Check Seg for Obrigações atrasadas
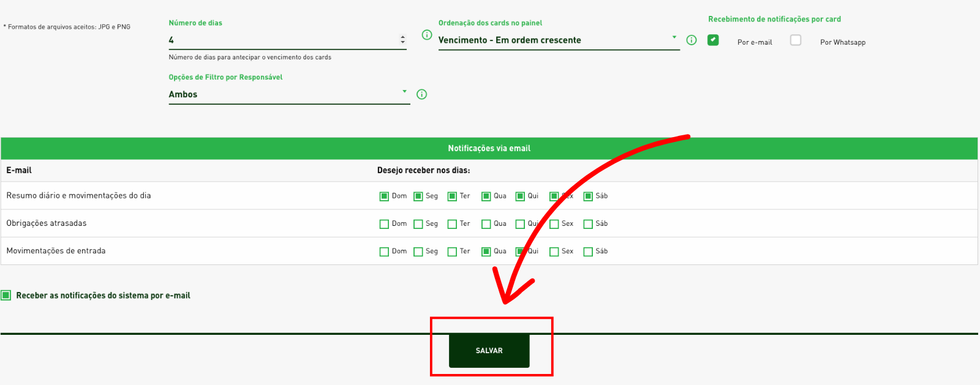Image resolution: width=980 pixels, height=385 pixels. pyautogui.click(x=418, y=224)
